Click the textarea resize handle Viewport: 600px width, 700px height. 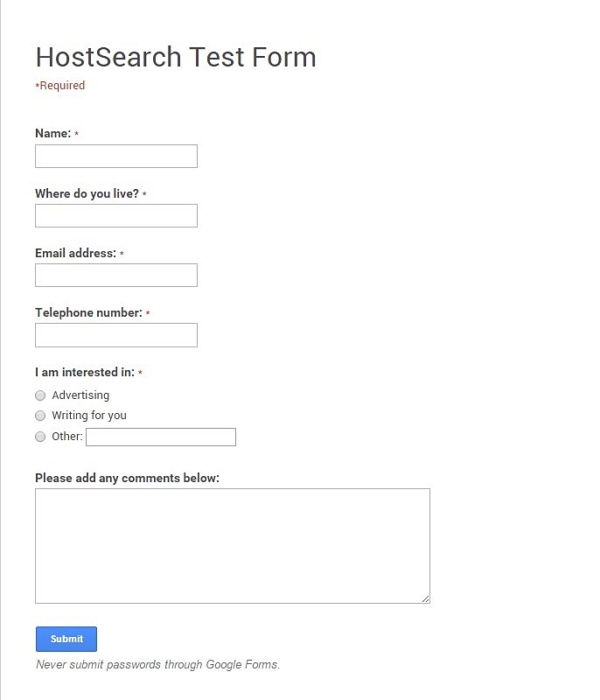426,598
